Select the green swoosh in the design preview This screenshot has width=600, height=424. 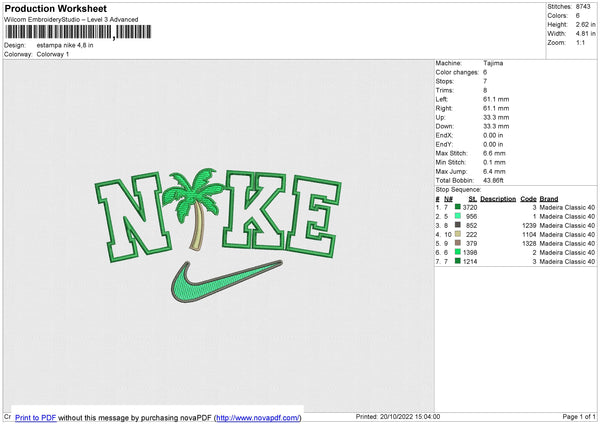227,281
